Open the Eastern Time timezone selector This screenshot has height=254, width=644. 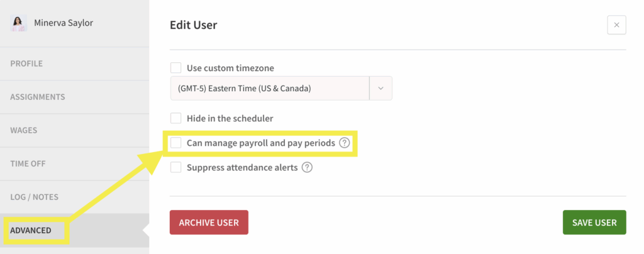(x=269, y=89)
